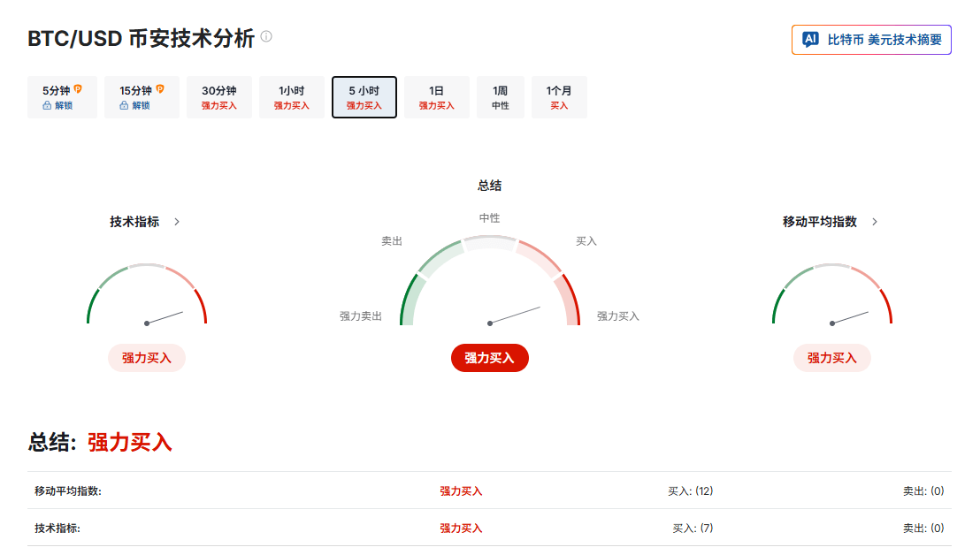Screen dimensions: 980x555
Task: Click the BTC/USD 币安技术分析 title
Action: coord(142,38)
